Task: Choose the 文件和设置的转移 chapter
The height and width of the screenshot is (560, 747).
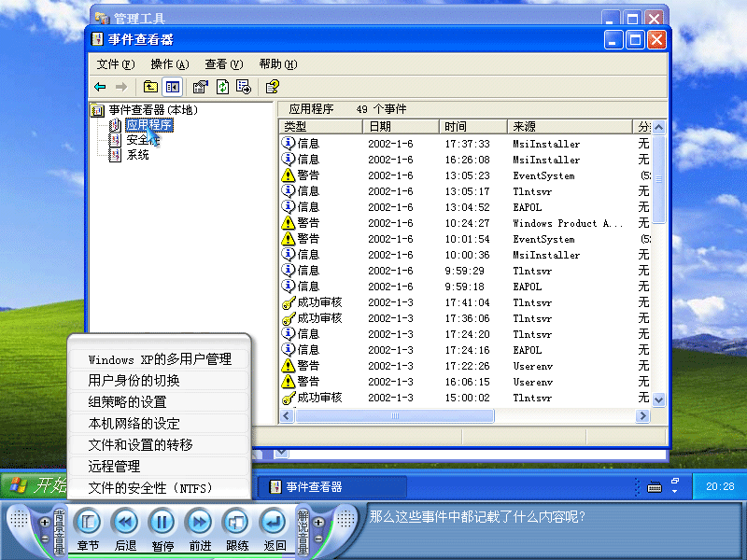Action: 160,445
